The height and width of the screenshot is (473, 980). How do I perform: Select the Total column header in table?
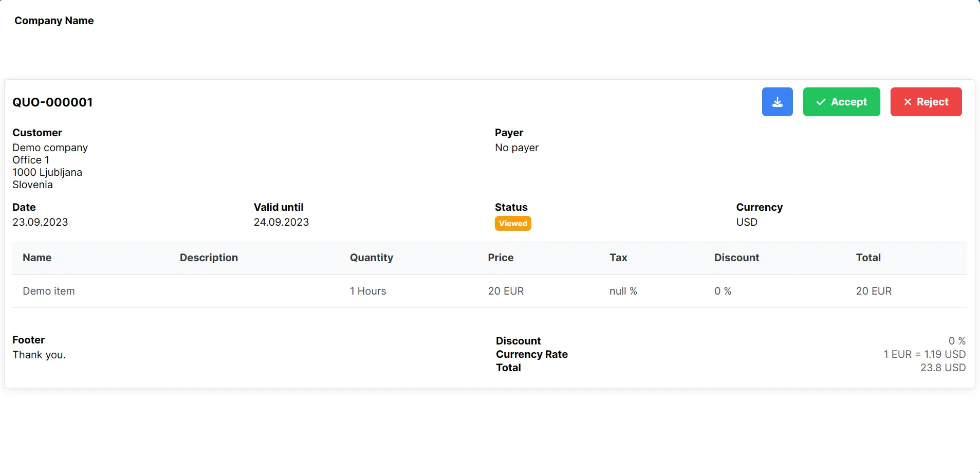[x=868, y=258]
